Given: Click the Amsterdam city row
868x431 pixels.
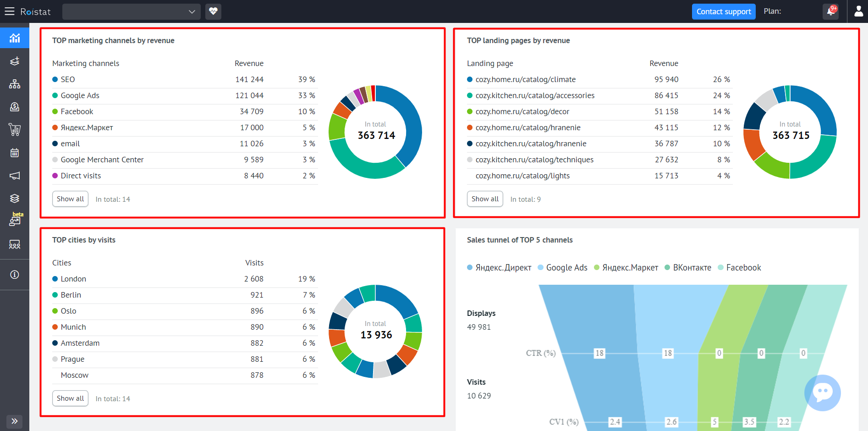Looking at the screenshot, I should [x=185, y=343].
